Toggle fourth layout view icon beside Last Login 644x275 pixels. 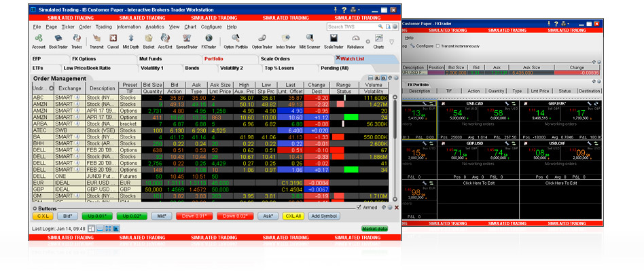click(116, 229)
